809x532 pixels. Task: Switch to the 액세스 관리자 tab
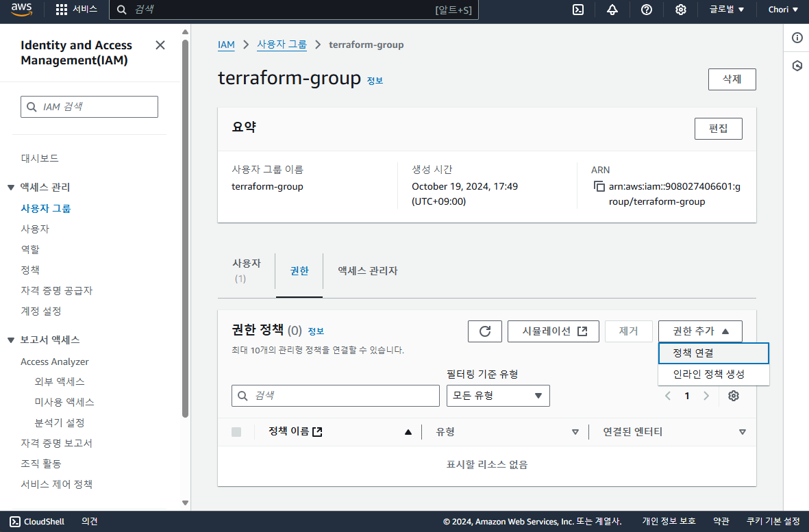coord(367,270)
